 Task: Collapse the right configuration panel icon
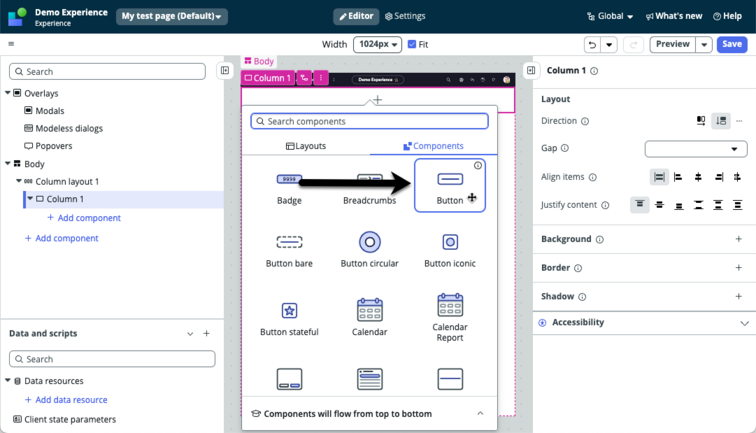531,70
